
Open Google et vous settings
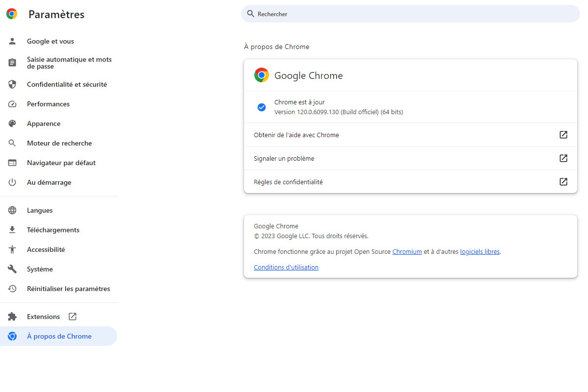(59, 41)
